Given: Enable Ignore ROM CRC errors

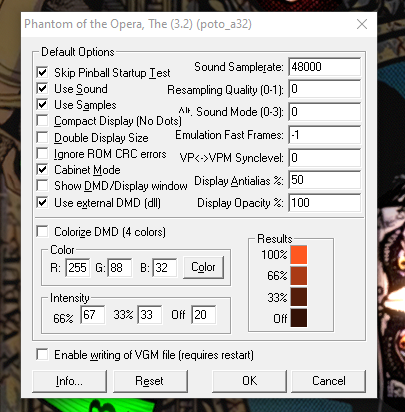Looking at the screenshot, I should pos(42,154).
